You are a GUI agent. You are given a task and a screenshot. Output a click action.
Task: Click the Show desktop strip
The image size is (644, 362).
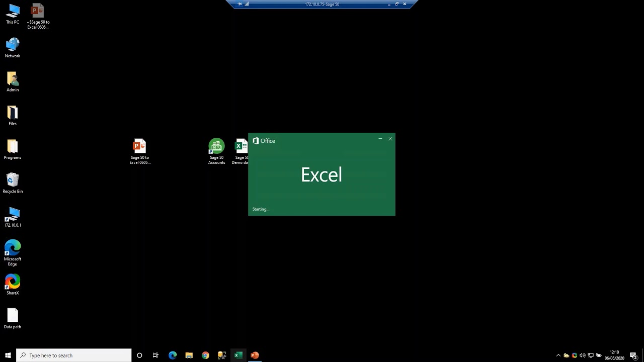tap(642, 355)
